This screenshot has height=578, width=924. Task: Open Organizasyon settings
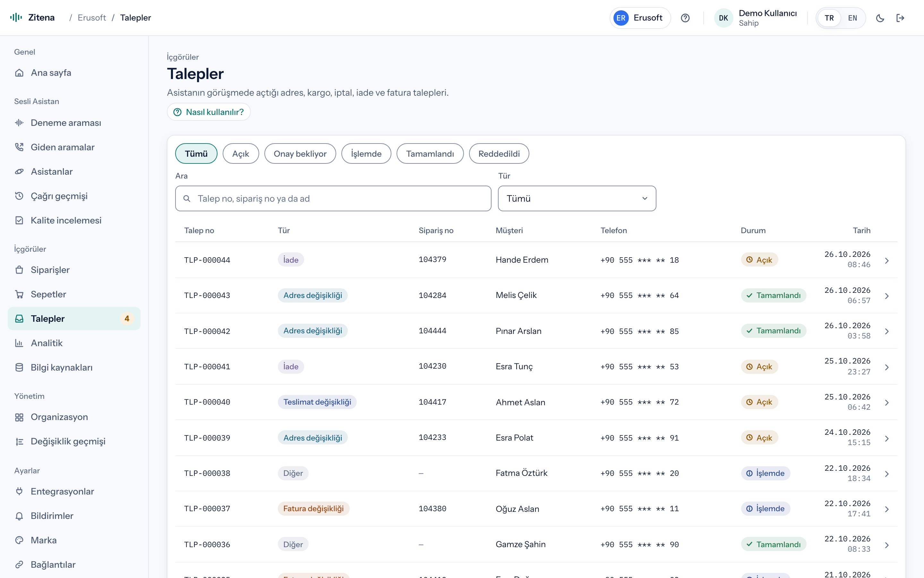click(74, 417)
